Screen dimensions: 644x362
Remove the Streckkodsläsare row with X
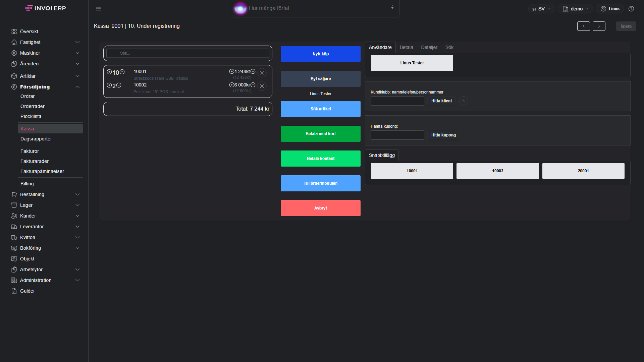click(x=262, y=73)
